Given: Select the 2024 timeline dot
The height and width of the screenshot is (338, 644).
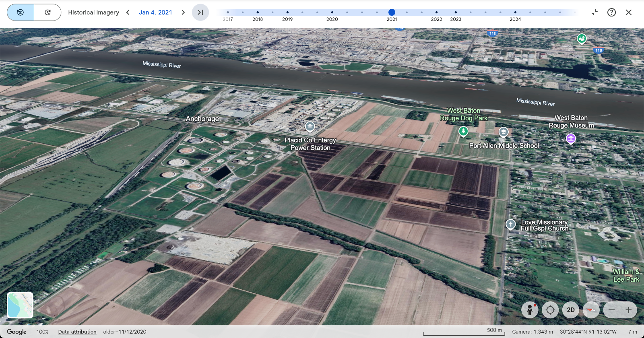Looking at the screenshot, I should pyautogui.click(x=515, y=12).
